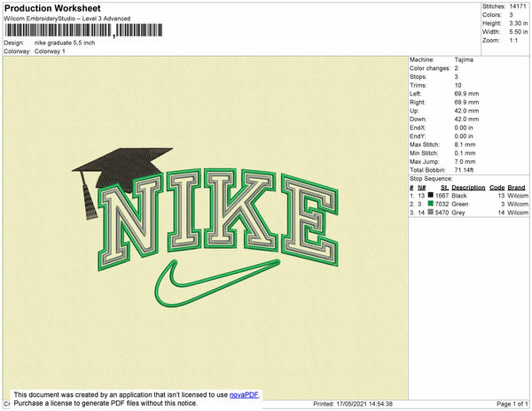
Task: Click the 'Right:' label
Action: tap(418, 102)
